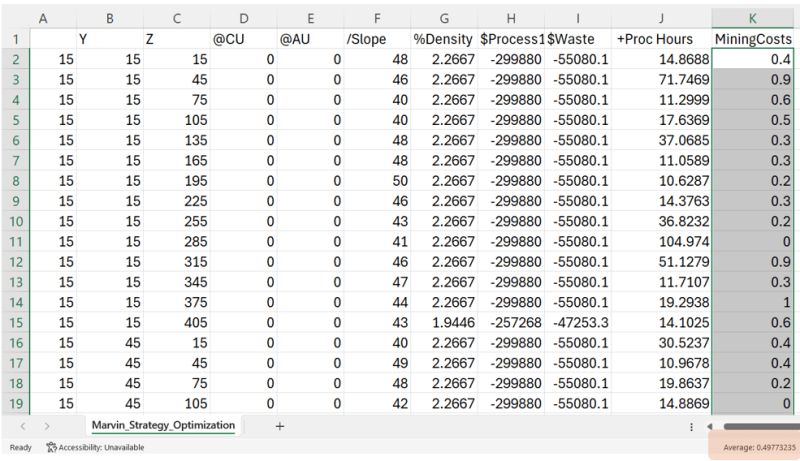
Task: Click the @CU header cell
Action: coord(244,39)
